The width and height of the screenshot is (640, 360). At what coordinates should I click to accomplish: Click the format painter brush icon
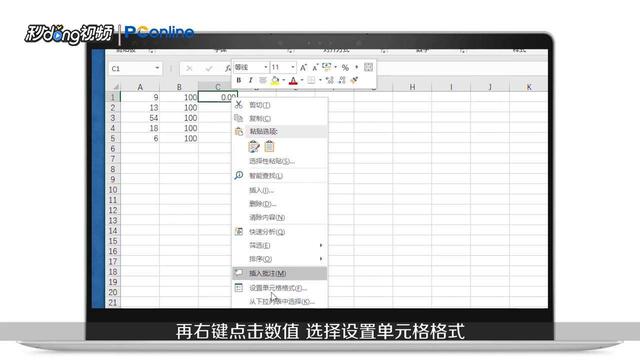pos(354,80)
